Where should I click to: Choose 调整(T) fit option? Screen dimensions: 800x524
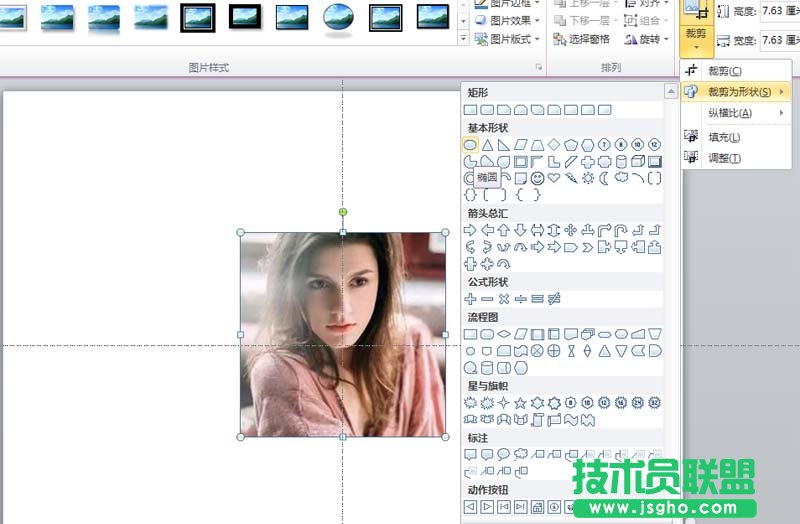[724, 158]
